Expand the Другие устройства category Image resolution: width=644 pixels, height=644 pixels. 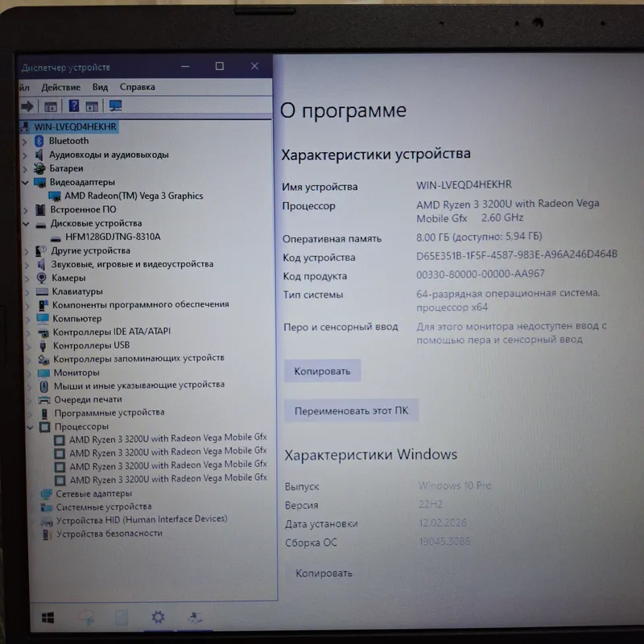[x=27, y=251]
